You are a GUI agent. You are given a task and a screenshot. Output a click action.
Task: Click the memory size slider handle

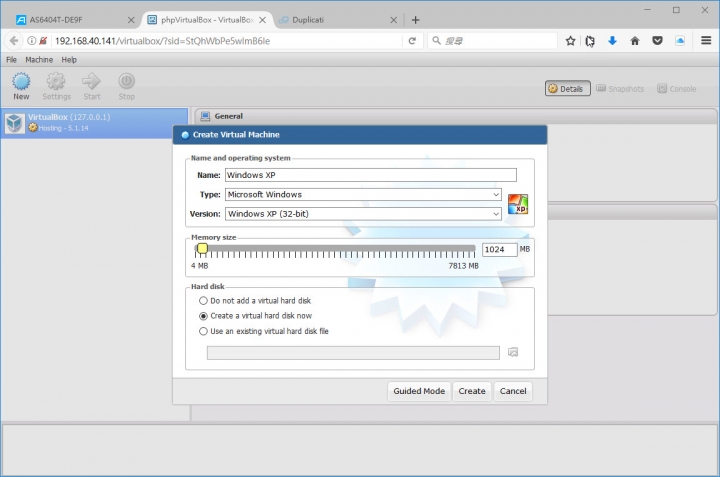(202, 248)
